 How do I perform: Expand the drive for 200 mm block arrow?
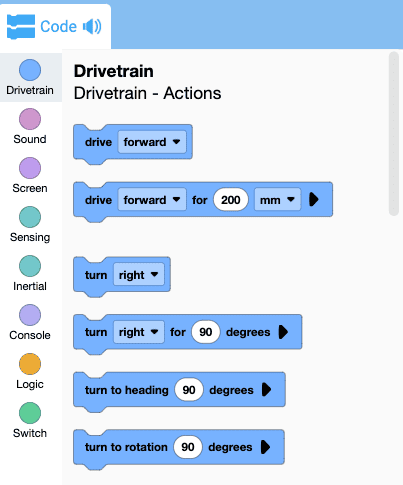coord(314,200)
